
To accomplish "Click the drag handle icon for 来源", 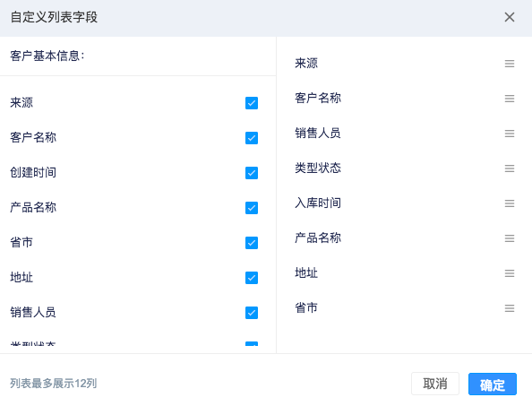I will (x=510, y=64).
